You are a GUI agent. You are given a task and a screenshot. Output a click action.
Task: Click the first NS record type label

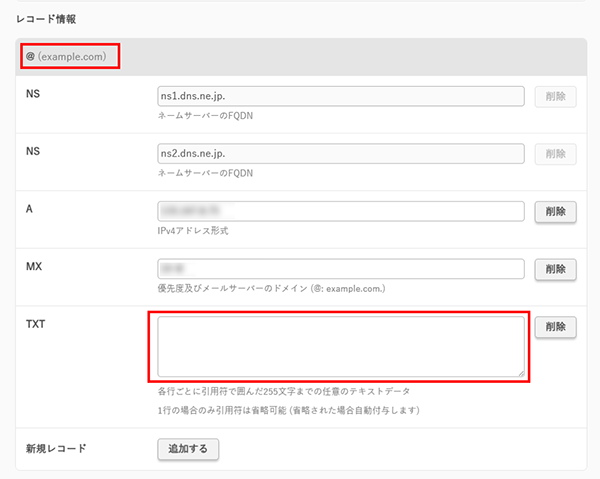point(33,92)
